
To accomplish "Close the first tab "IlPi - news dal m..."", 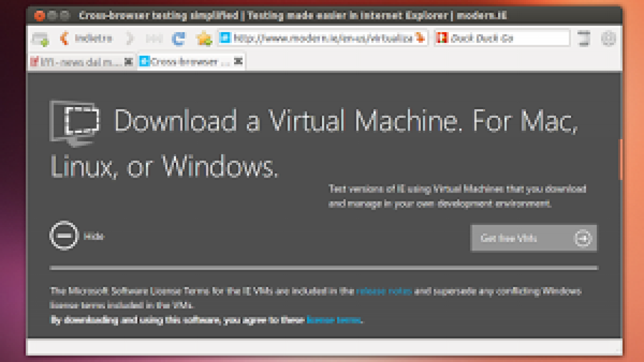I will click(128, 62).
